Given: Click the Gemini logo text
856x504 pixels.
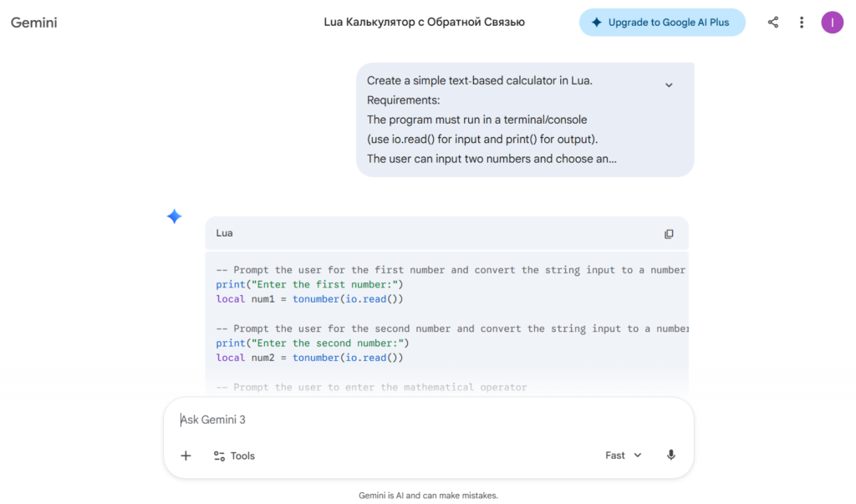Looking at the screenshot, I should pyautogui.click(x=33, y=23).
